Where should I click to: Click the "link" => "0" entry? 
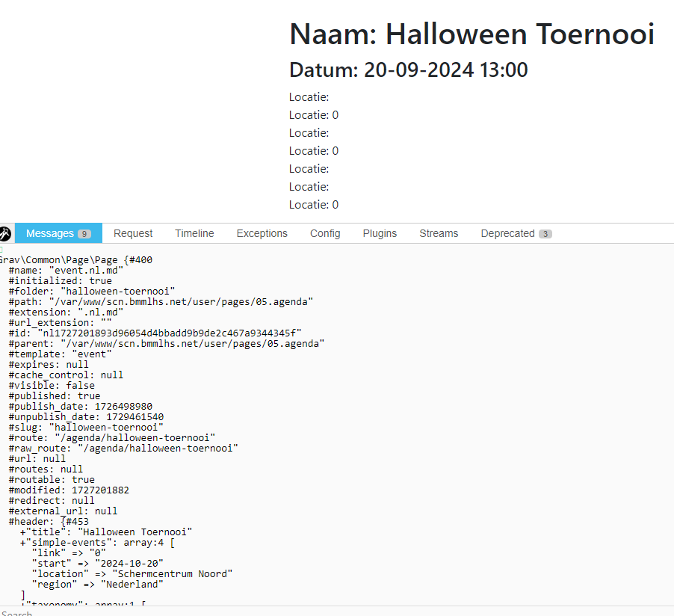pos(69,553)
